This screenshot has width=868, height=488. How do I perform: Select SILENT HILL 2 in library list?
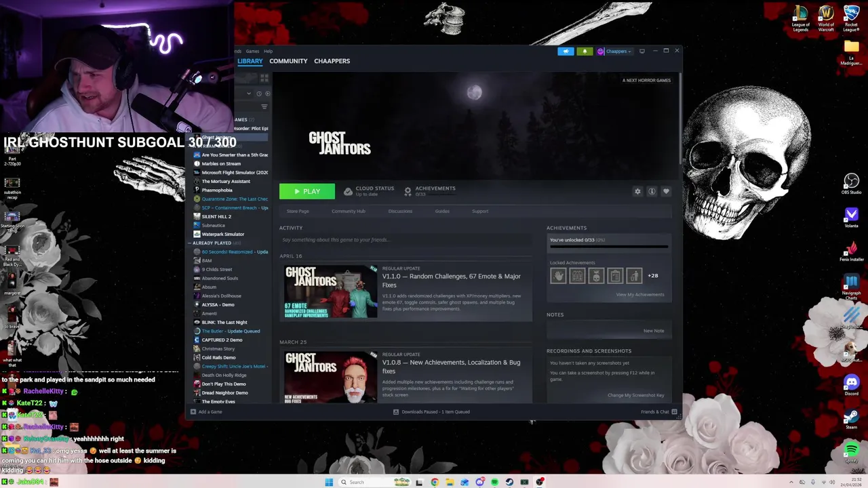pos(216,216)
